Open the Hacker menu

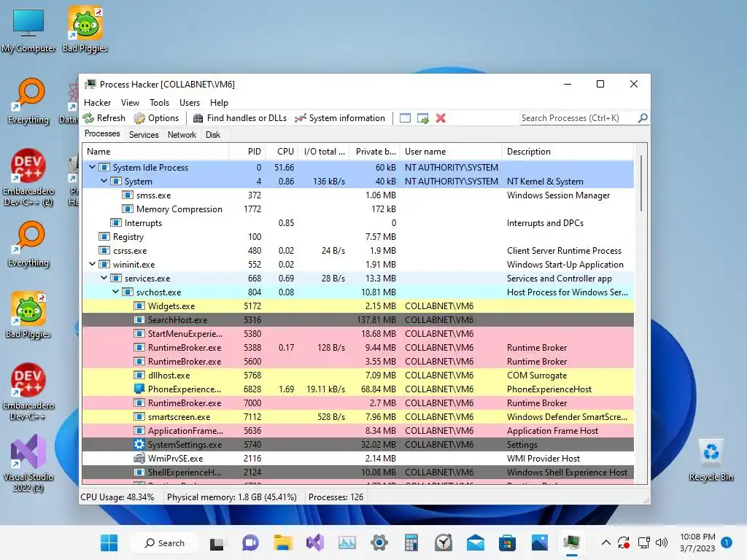pyautogui.click(x=97, y=102)
